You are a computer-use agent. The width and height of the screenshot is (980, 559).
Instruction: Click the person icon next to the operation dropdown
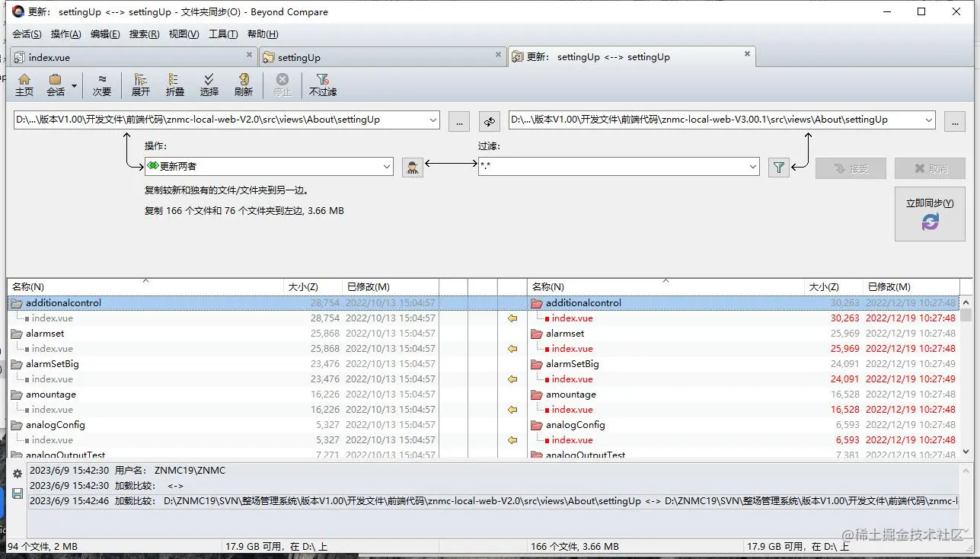413,167
